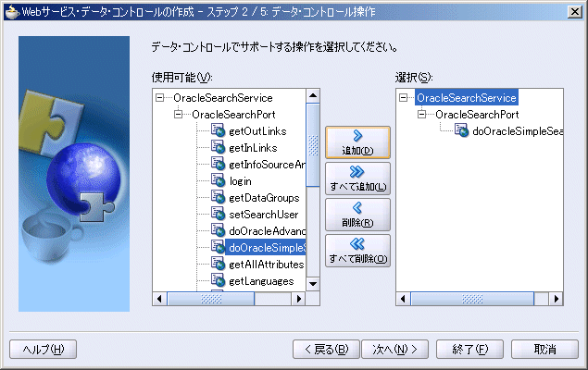Click the horizontal scrollbar thumb in the selected list

[x=472, y=299]
